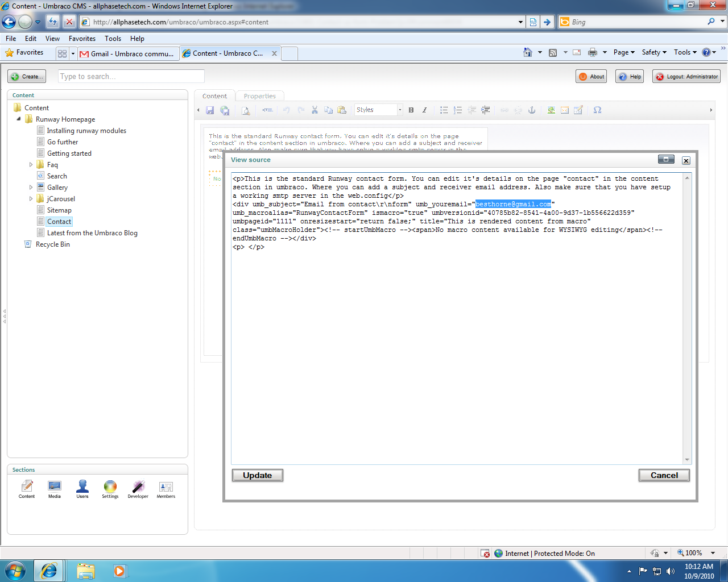Image resolution: width=728 pixels, height=582 pixels.
Task: Toggle italic formatting in editor toolbar
Action: pos(424,110)
